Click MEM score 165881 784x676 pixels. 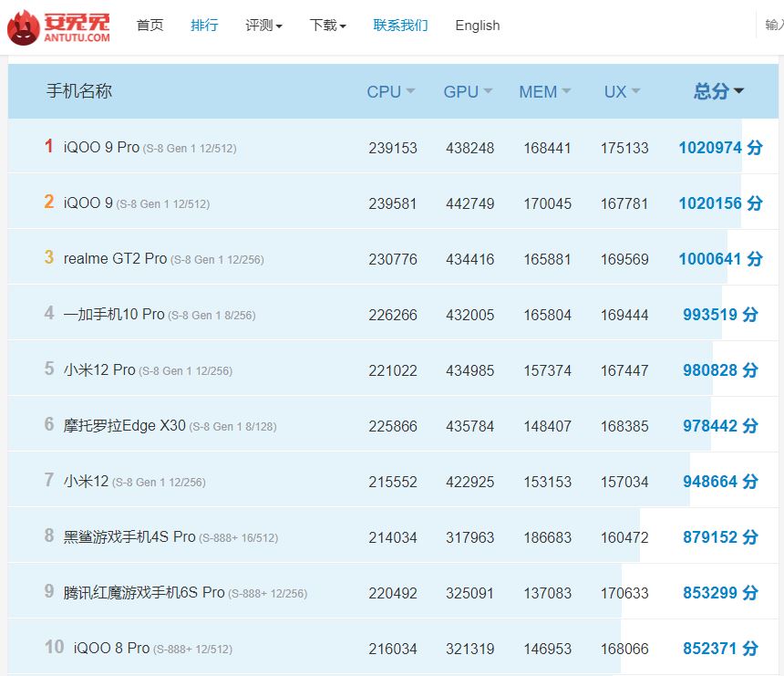pyautogui.click(x=548, y=259)
